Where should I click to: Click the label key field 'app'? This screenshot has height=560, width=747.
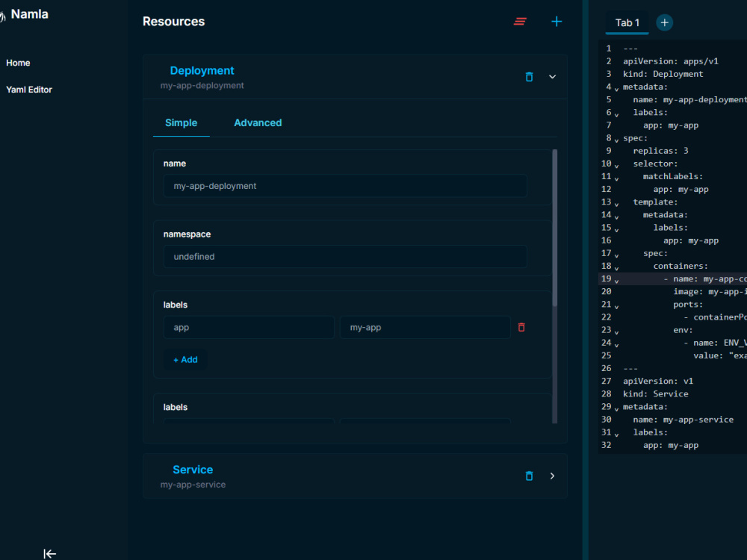249,327
